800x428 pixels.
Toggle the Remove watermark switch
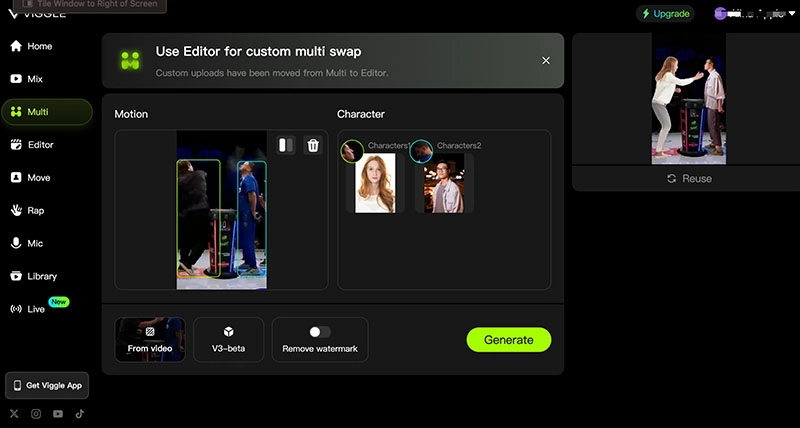pos(320,332)
